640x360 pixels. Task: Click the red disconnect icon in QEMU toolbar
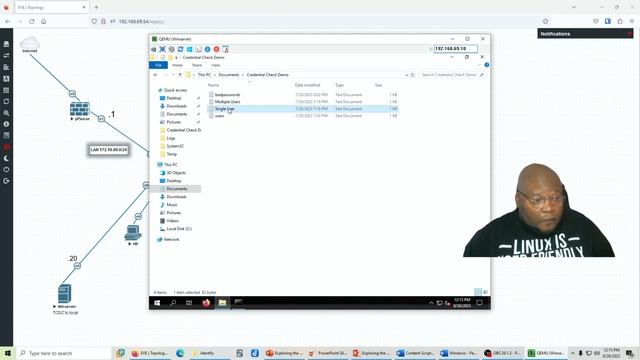[x=216, y=49]
